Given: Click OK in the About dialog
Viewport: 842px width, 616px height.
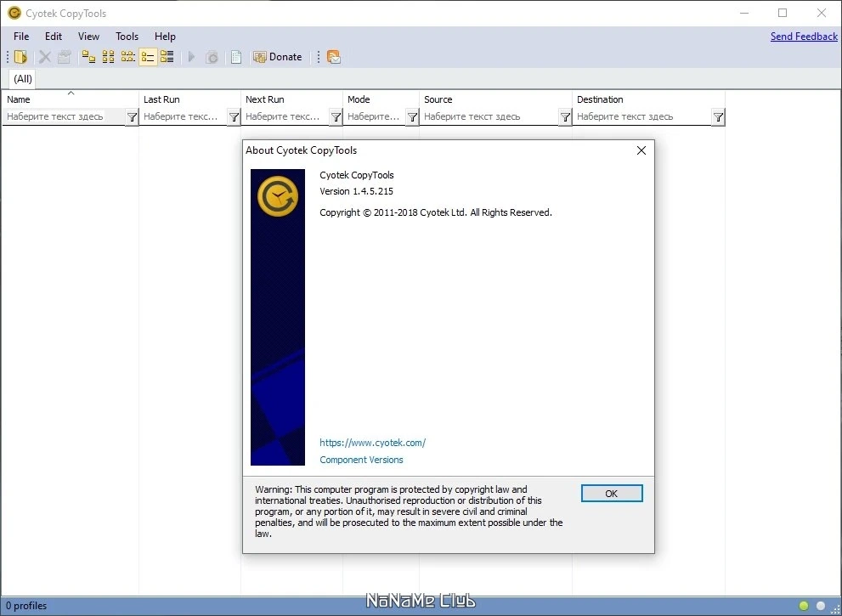Looking at the screenshot, I should coord(612,494).
